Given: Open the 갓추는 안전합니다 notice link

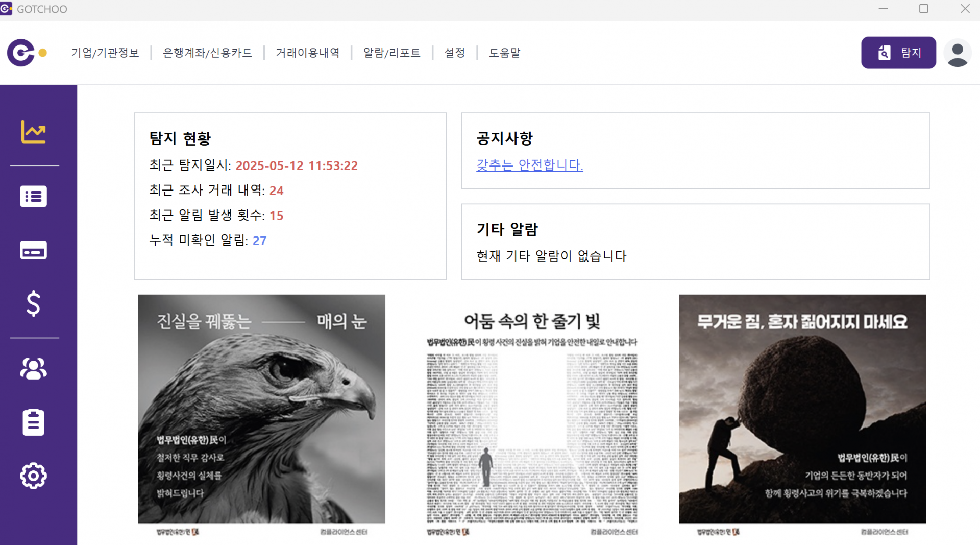Looking at the screenshot, I should tap(530, 165).
